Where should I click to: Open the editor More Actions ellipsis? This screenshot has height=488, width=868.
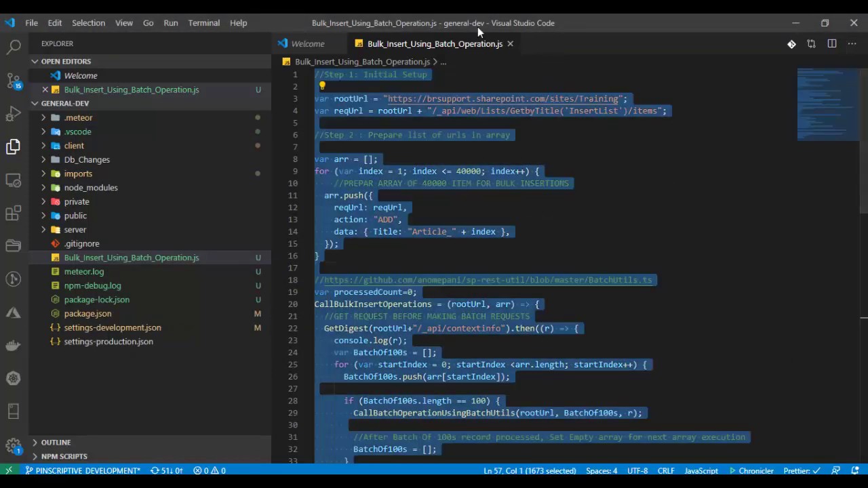point(852,44)
